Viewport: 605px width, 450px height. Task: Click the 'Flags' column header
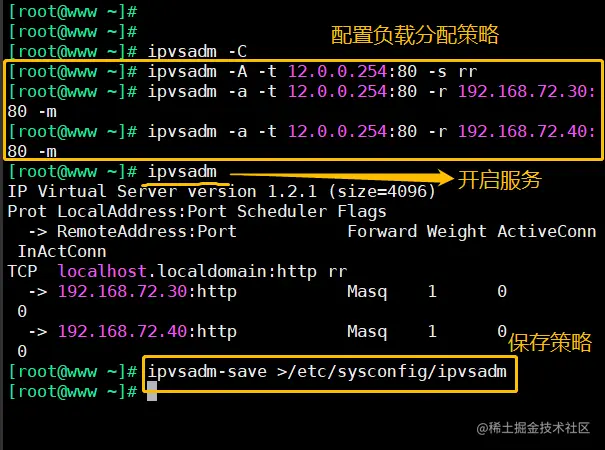362,211
